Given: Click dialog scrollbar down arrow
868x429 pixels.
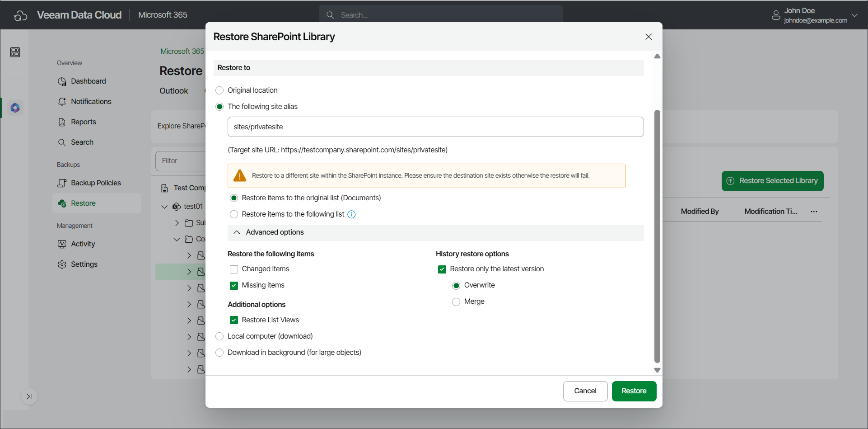Looking at the screenshot, I should tap(658, 370).
